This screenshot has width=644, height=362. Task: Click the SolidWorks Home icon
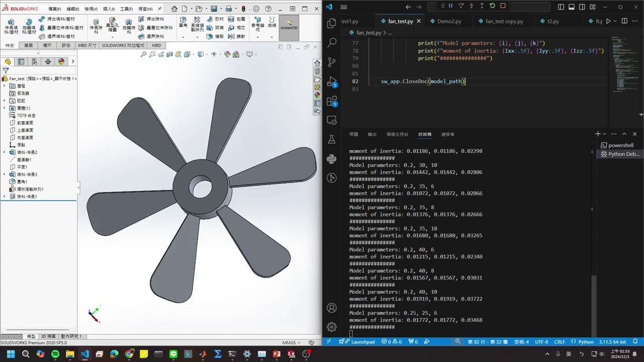(174, 9)
